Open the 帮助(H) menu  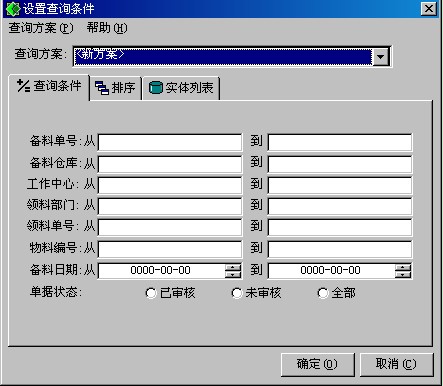point(107,28)
